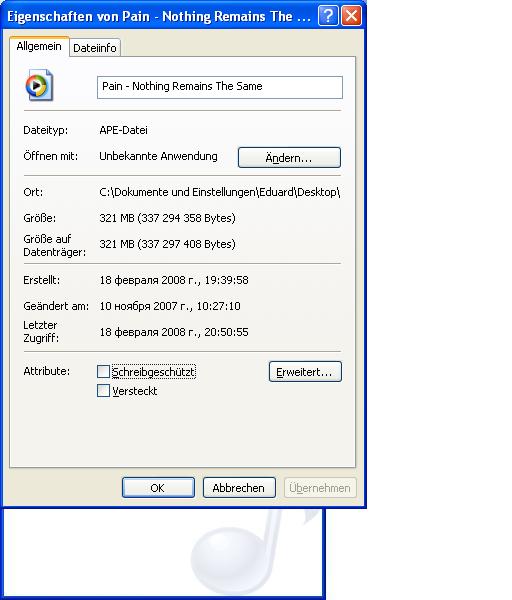Click the title bar of Eigenschaften window
The width and height of the screenshot is (512, 600).
[160, 16]
